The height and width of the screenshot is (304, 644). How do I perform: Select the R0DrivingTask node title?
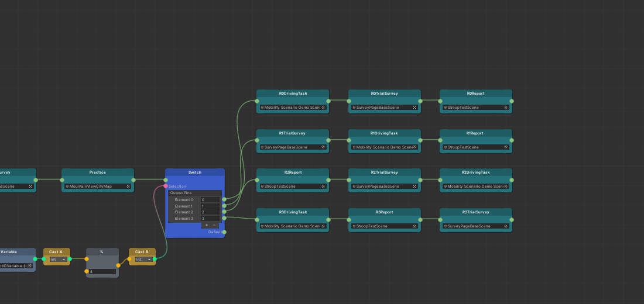pos(293,94)
